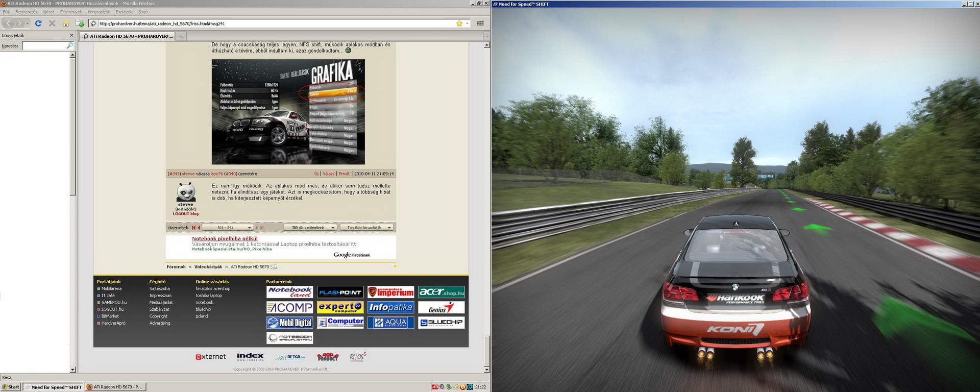
Task: Switch to ATi Radeon HD 5670 Firefox taskbar button
Action: tap(115, 387)
